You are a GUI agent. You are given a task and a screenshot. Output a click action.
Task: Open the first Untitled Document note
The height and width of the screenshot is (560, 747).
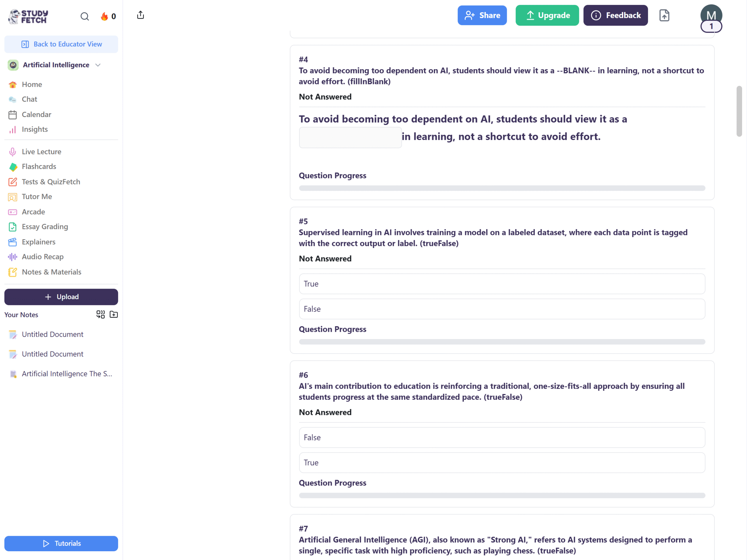click(52, 334)
